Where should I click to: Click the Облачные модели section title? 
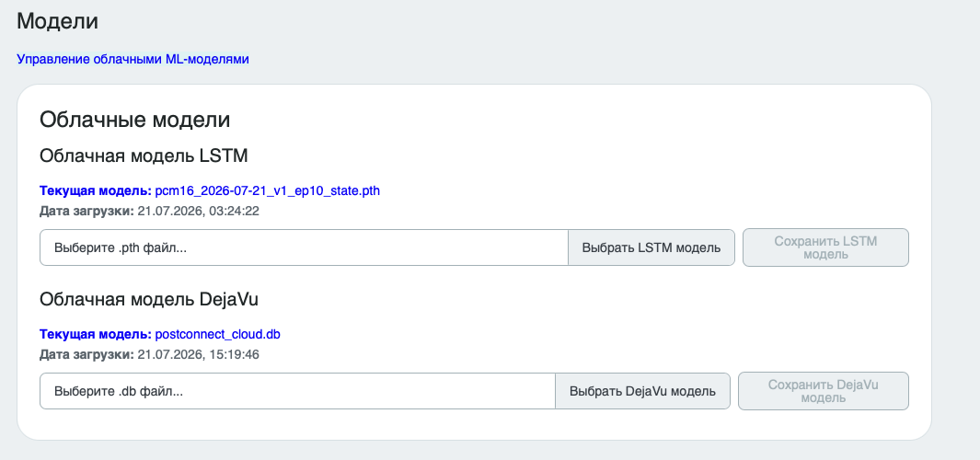click(x=135, y=120)
